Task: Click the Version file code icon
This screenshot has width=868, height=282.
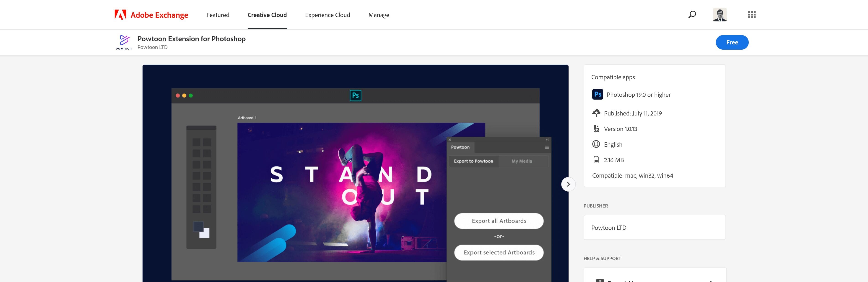Action: [596, 128]
